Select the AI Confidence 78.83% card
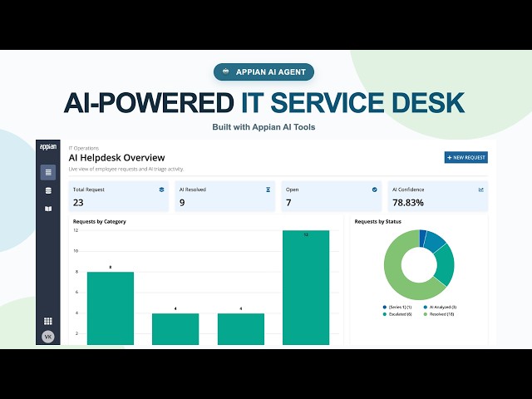This screenshot has width=532, height=399. pyautogui.click(x=438, y=196)
